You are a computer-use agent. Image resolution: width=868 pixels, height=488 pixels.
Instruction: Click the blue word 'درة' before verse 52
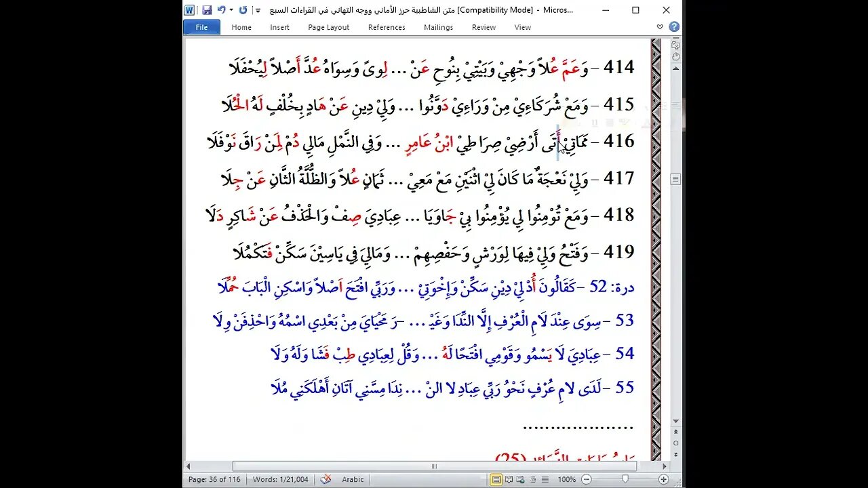[623, 287]
